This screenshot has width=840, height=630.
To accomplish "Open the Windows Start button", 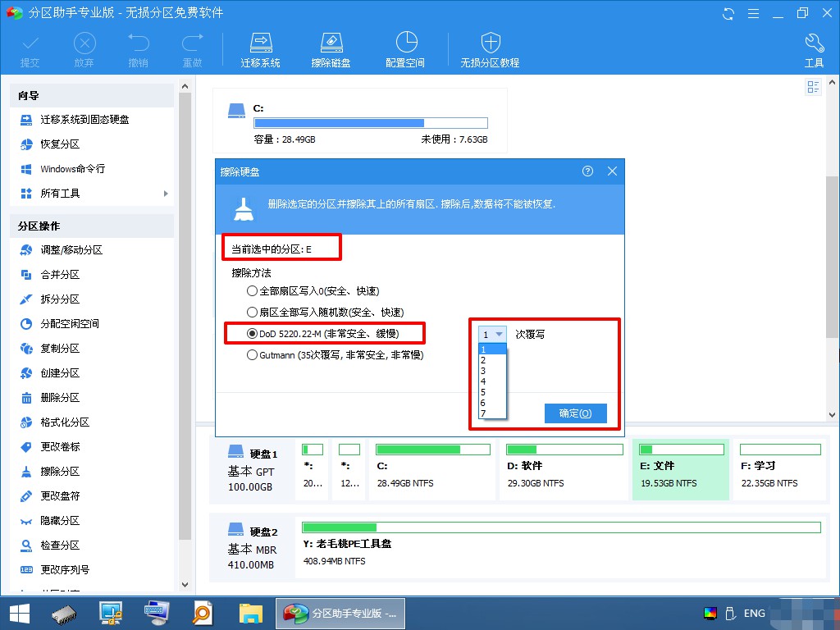I will pyautogui.click(x=20, y=614).
